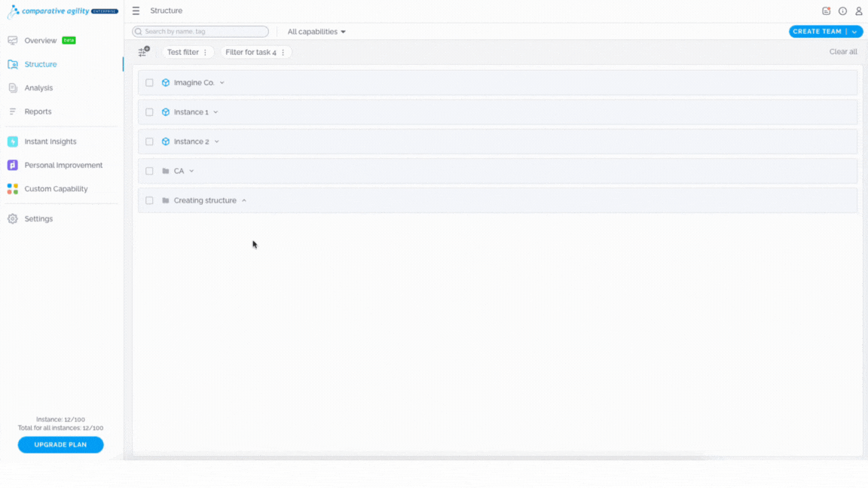
Task: Open the add filter icon
Action: click(x=144, y=51)
